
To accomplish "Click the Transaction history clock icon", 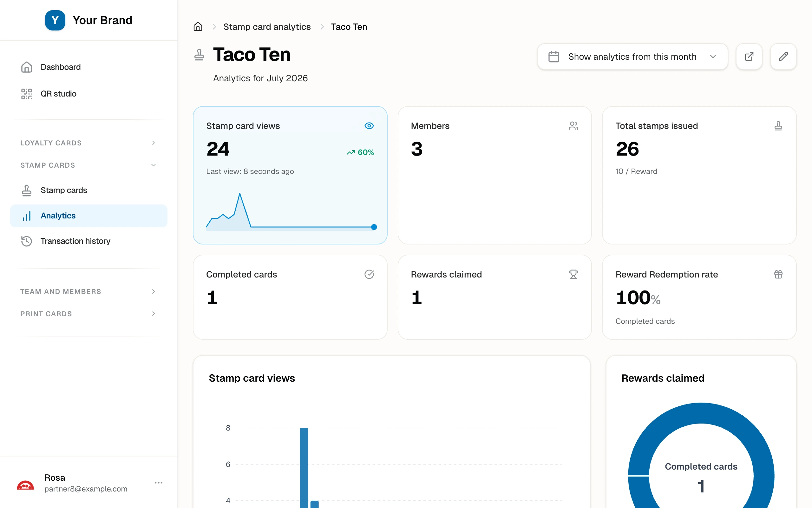I will [27, 241].
